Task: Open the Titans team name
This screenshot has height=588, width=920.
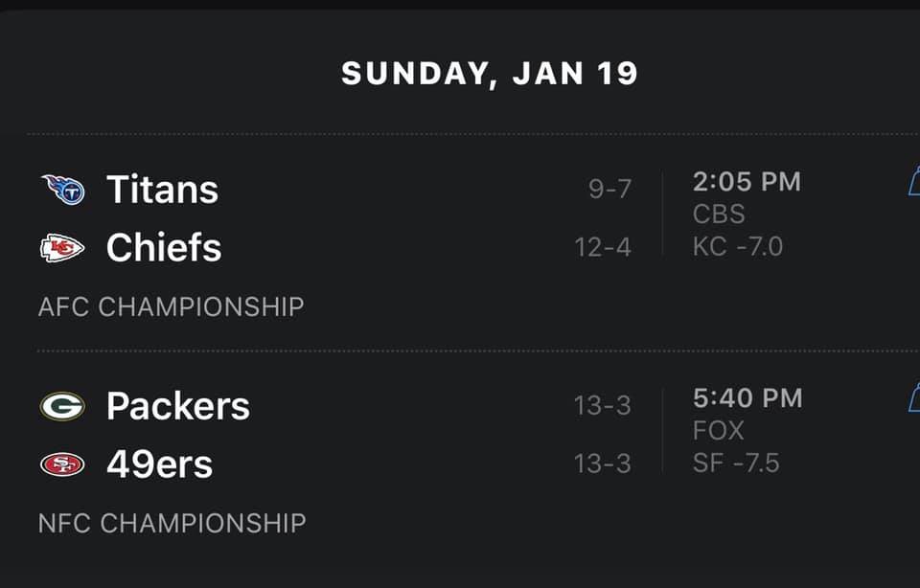Action: (163, 190)
